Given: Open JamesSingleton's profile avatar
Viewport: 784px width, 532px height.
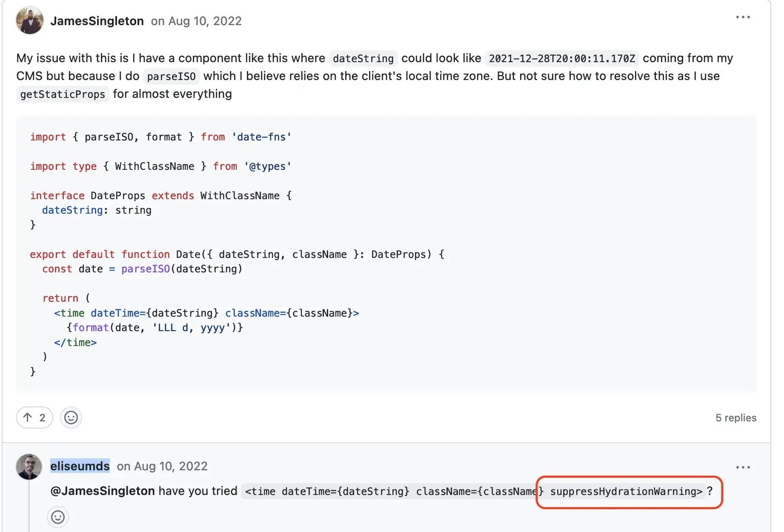Looking at the screenshot, I should (30, 20).
